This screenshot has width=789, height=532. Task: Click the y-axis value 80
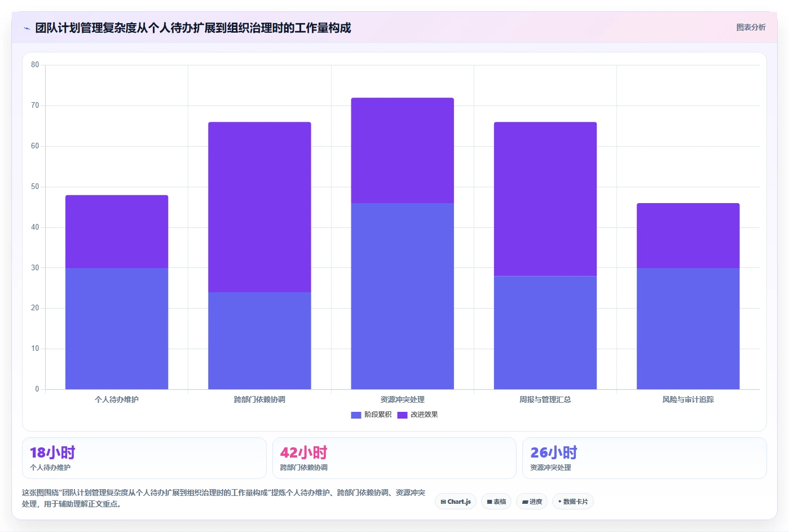35,65
